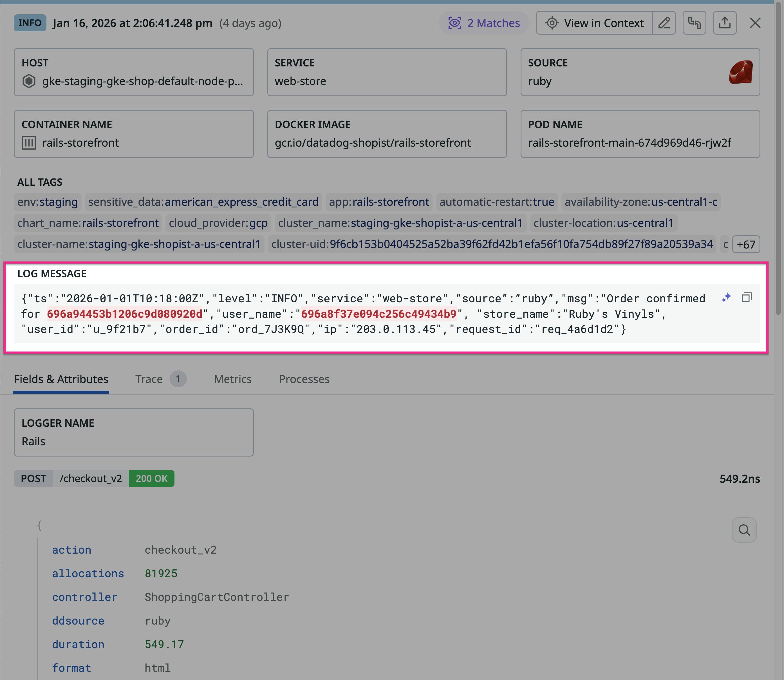Screen dimensions: 784x680
Task: Click the go-to-related-logs icon next to the pencil
Action: coord(695,23)
